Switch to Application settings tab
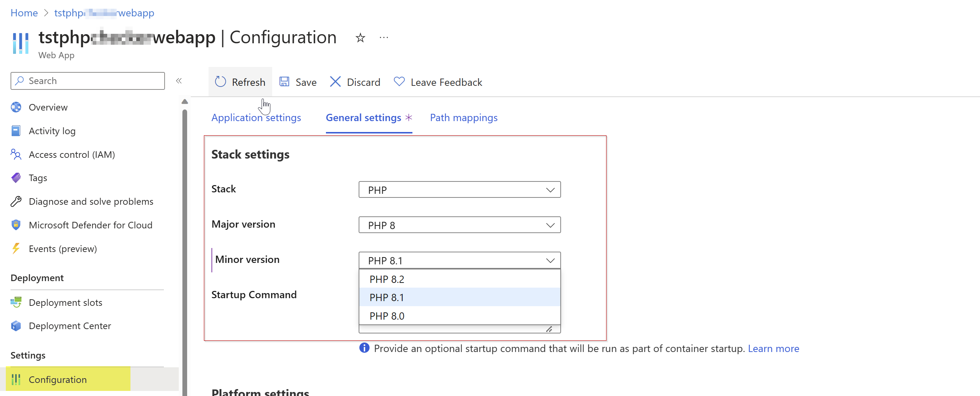The width and height of the screenshot is (980, 396). point(256,118)
